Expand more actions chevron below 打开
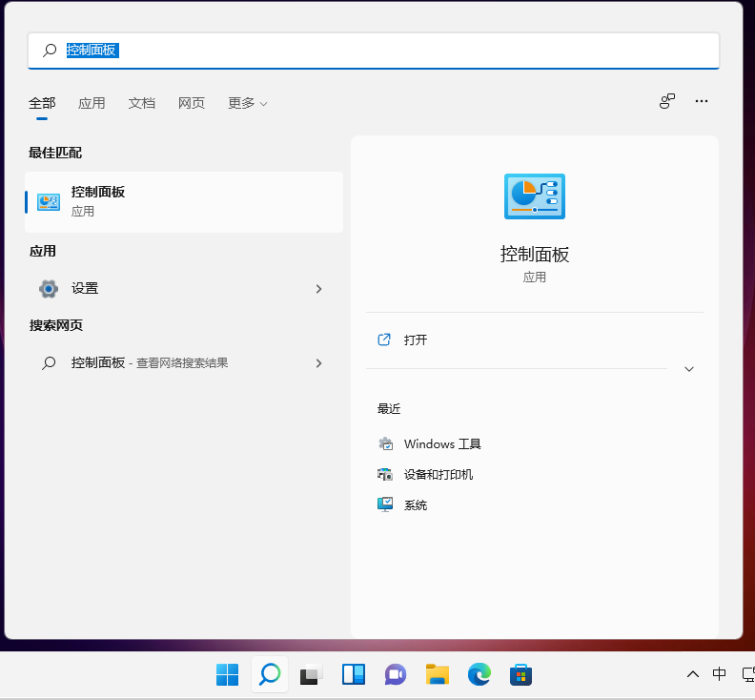 (689, 369)
